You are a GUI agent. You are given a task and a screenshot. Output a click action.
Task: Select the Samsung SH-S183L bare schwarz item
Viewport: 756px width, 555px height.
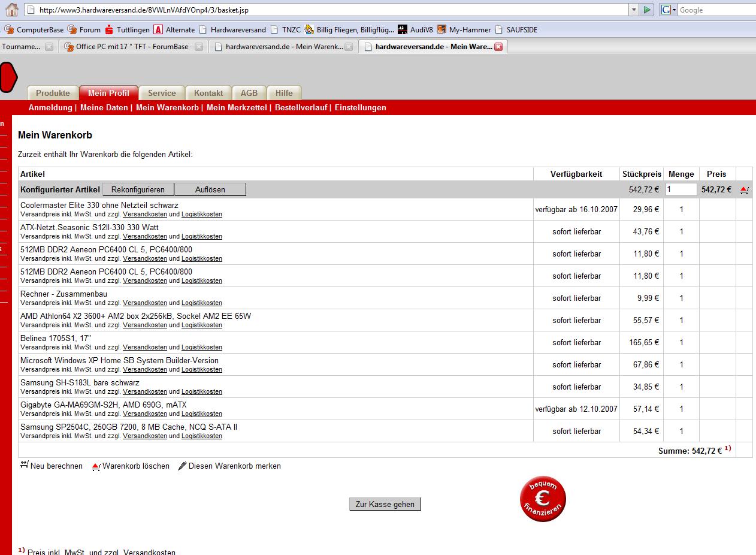pyautogui.click(x=80, y=382)
